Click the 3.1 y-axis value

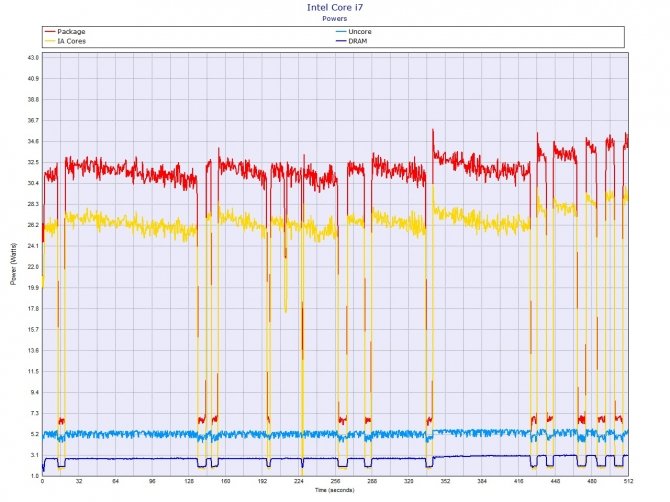coord(35,455)
